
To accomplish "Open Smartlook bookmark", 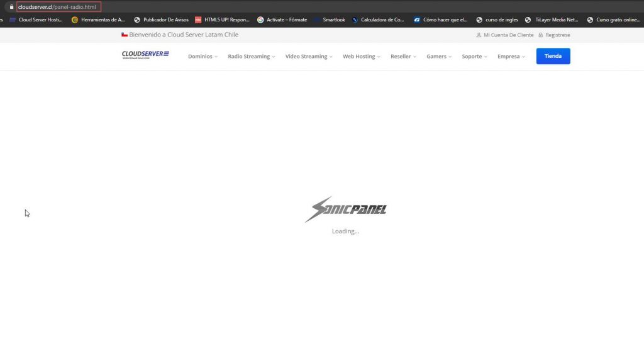I will tap(330, 19).
